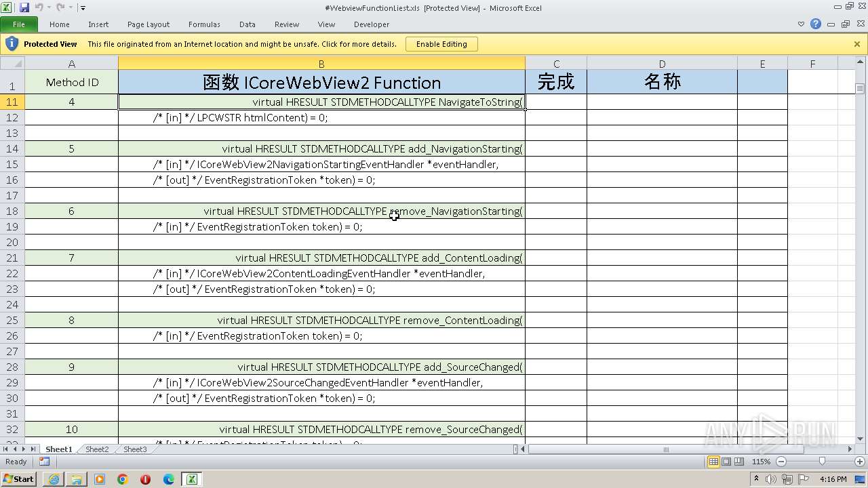Switch to Sheet3 tab

(x=135, y=449)
